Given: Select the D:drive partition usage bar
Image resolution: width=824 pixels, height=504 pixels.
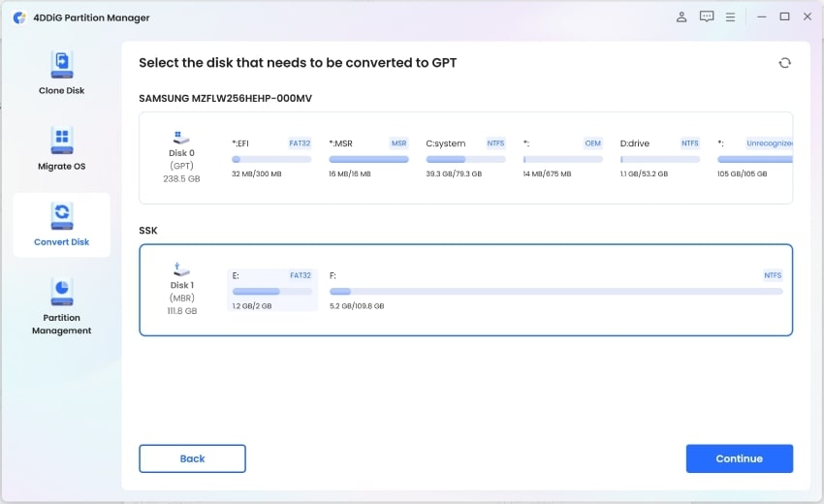Looking at the screenshot, I should pyautogui.click(x=660, y=159).
